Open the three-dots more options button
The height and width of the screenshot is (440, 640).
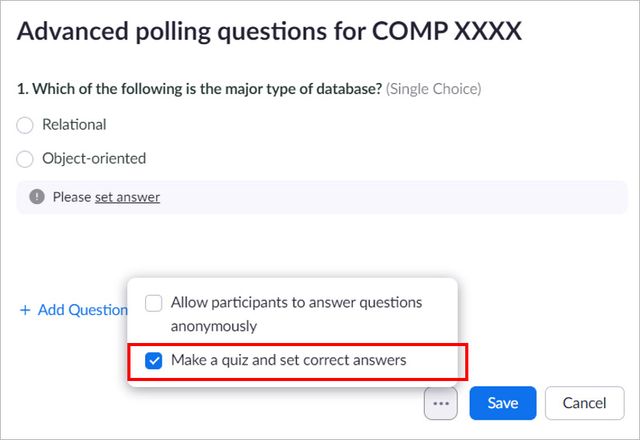(x=441, y=403)
